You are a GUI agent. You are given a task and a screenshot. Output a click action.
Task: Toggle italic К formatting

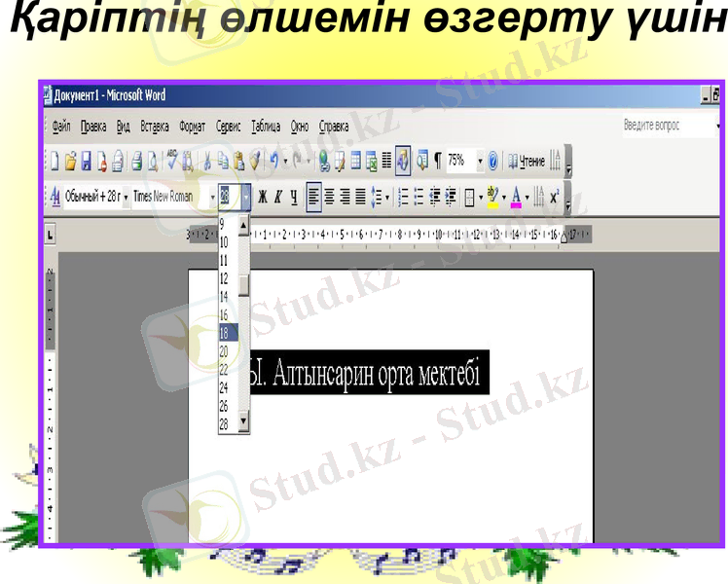tap(278, 198)
